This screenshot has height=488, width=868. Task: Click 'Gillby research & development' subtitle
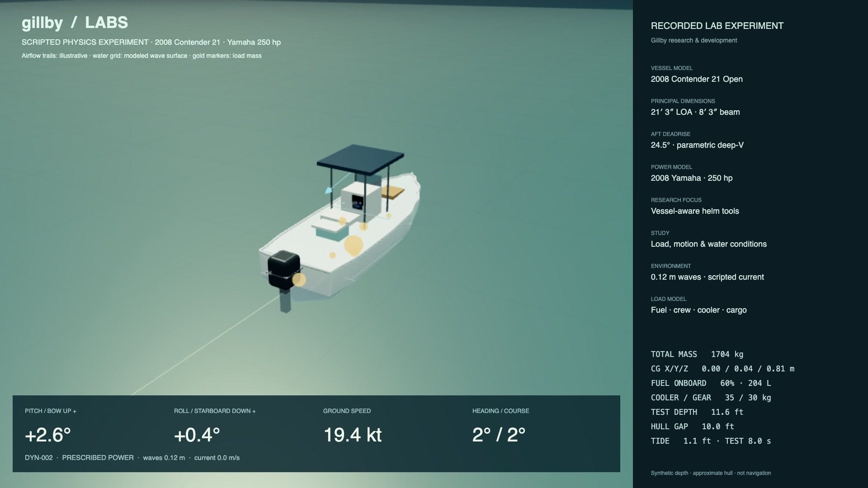pos(694,40)
